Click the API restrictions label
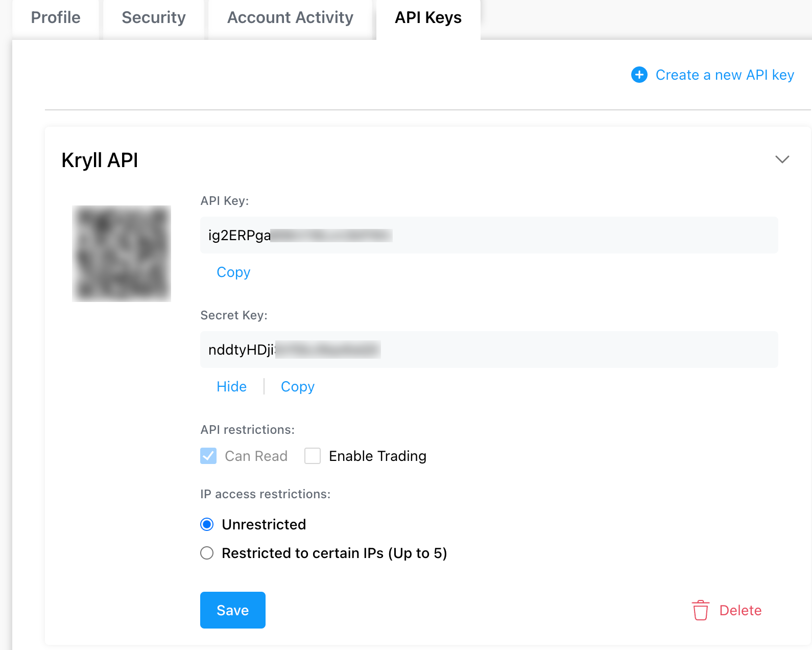This screenshot has height=650, width=812. tap(247, 430)
